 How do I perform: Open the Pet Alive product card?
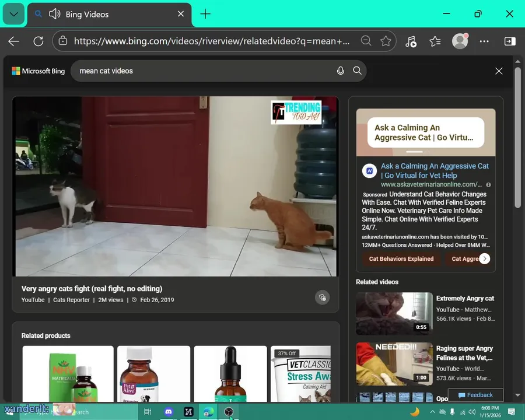coord(153,374)
